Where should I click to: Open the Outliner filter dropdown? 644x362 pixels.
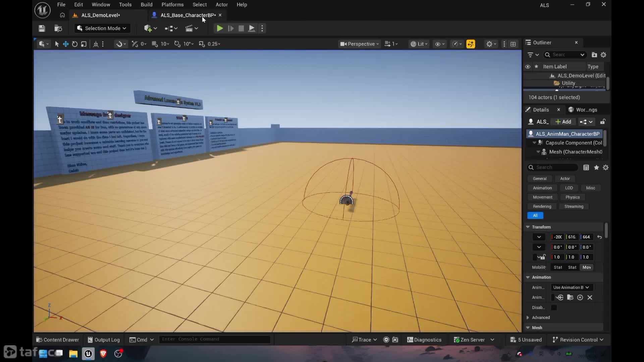(533, 55)
